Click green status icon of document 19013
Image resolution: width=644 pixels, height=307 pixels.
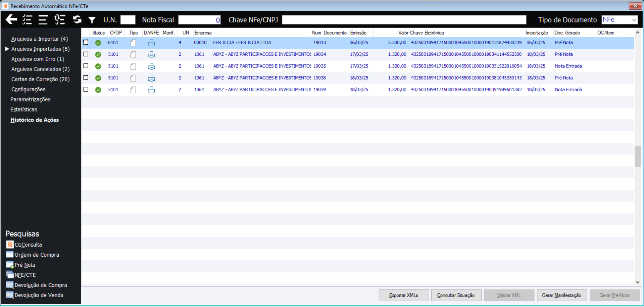(98, 43)
